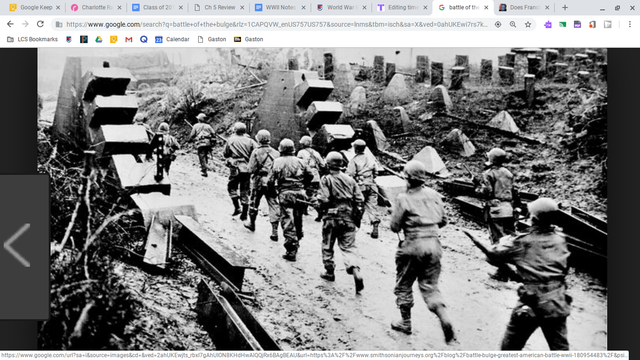Go back to the previous page
The width and height of the screenshot is (640, 360).
point(10,24)
